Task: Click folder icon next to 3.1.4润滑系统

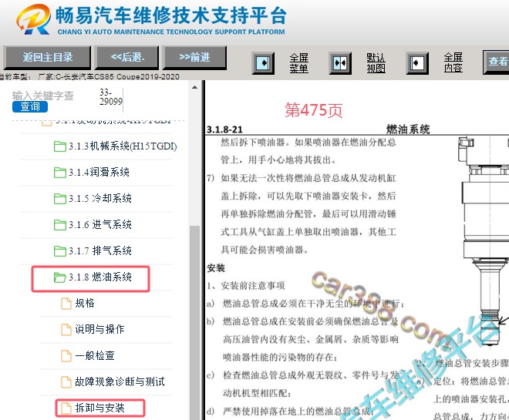Action: click(x=59, y=172)
